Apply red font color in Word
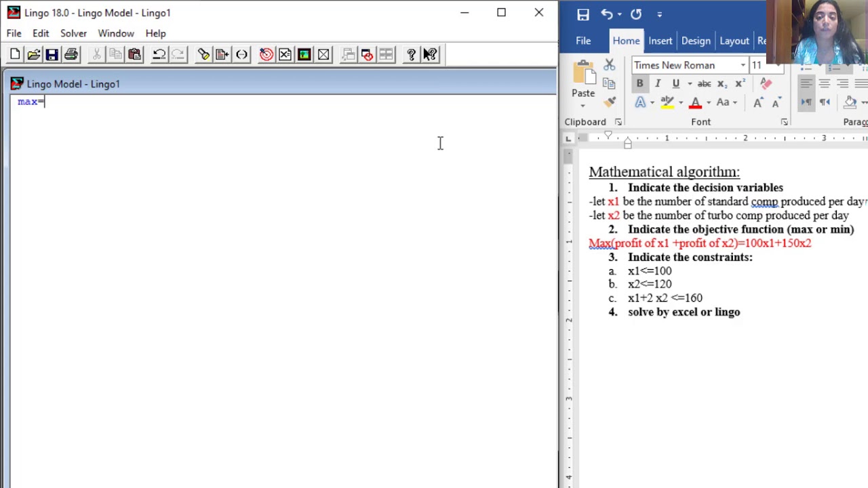The width and height of the screenshot is (868, 488). click(x=695, y=102)
